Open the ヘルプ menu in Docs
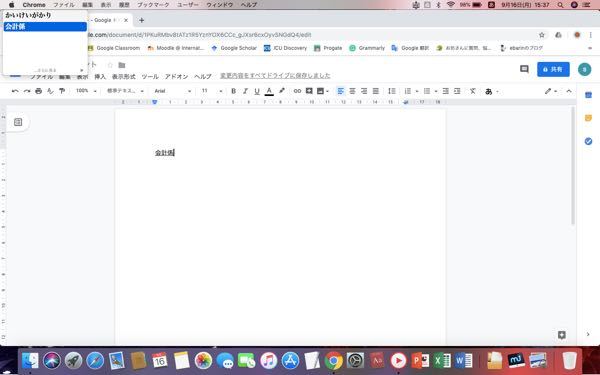The image size is (600, 375). (203, 77)
